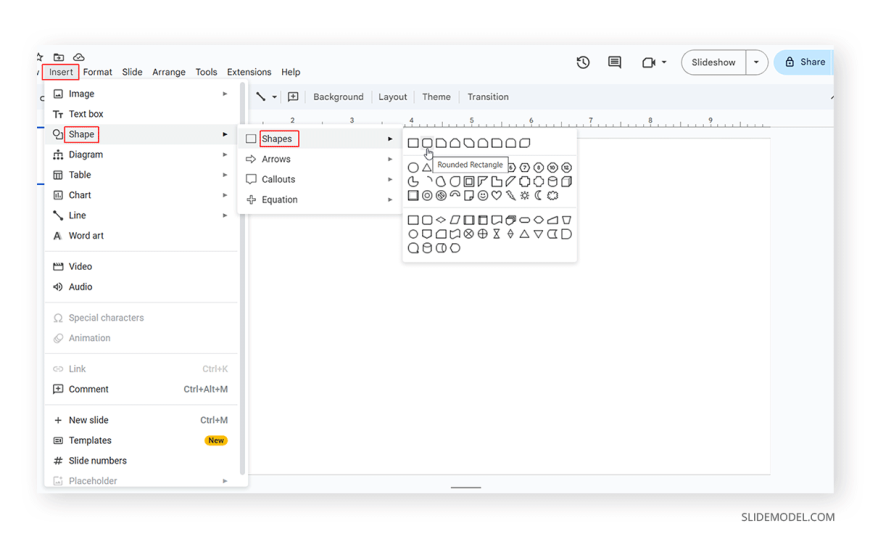Select the Octagon shape labeled 8

click(538, 168)
